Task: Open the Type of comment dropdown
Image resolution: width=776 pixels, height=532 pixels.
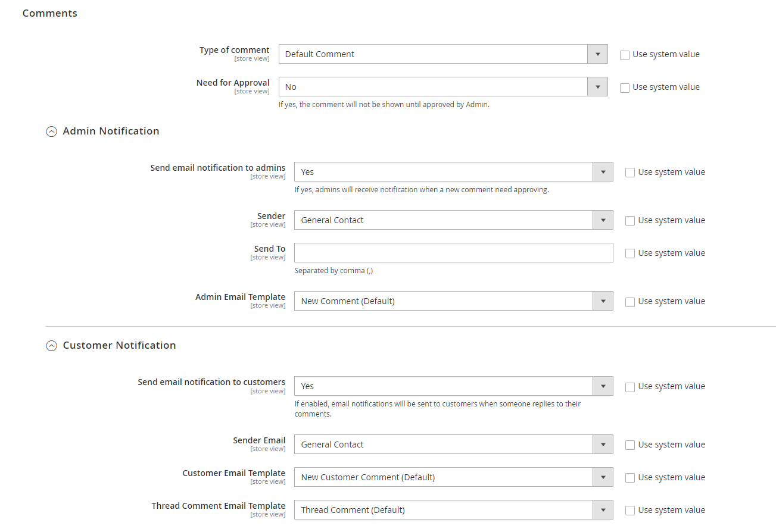Action: tap(442, 54)
